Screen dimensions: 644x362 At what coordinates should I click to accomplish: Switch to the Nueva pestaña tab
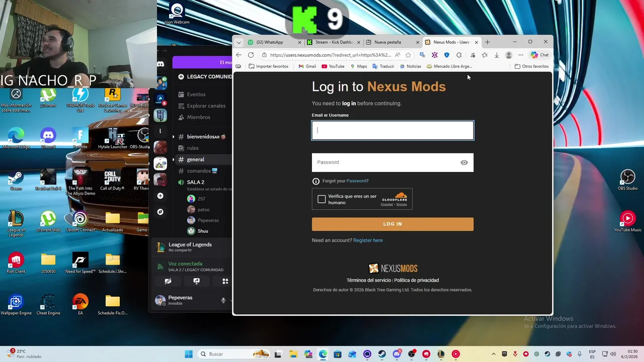(392, 42)
